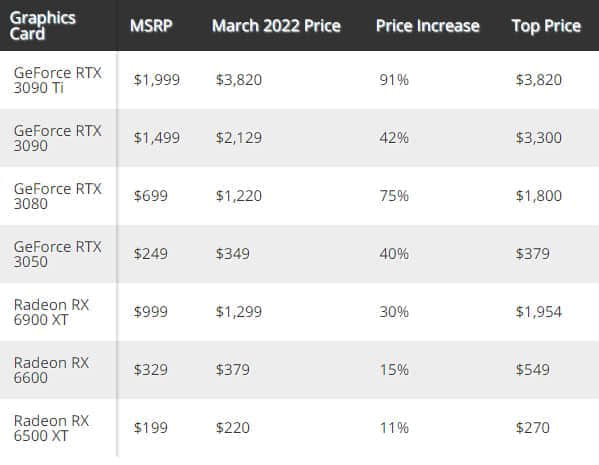Click the Graphics Card column header
The height and width of the screenshot is (465, 599).
coord(42,26)
